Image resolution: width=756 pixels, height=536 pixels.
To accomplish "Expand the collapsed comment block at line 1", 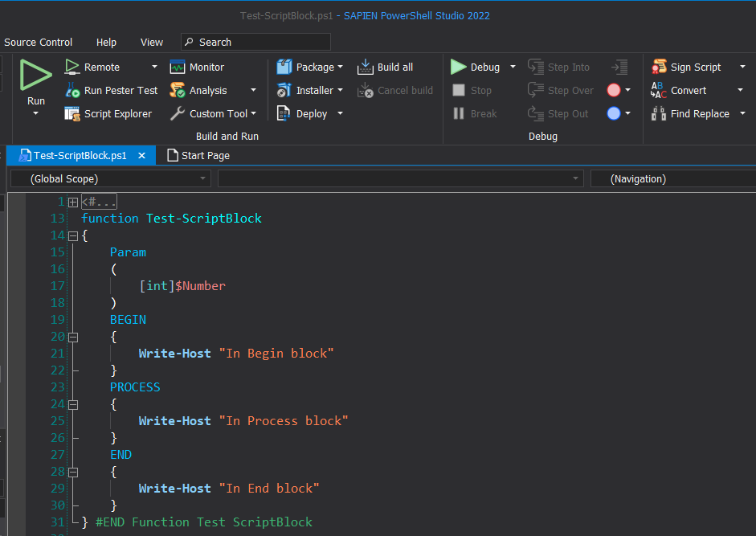I will coord(73,203).
